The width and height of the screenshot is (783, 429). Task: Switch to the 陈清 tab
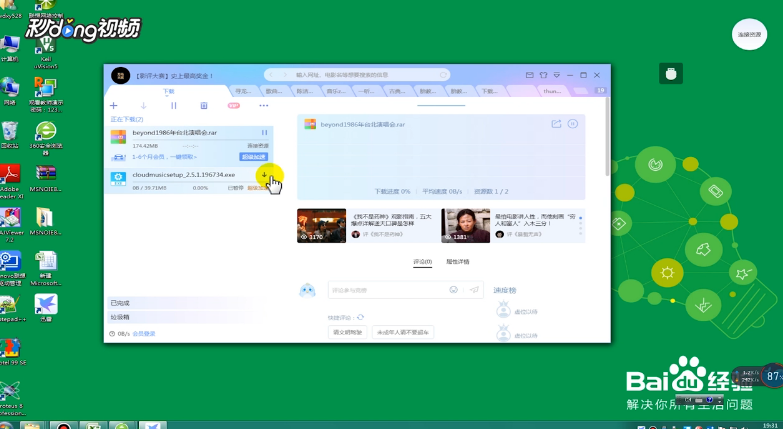tap(305, 91)
